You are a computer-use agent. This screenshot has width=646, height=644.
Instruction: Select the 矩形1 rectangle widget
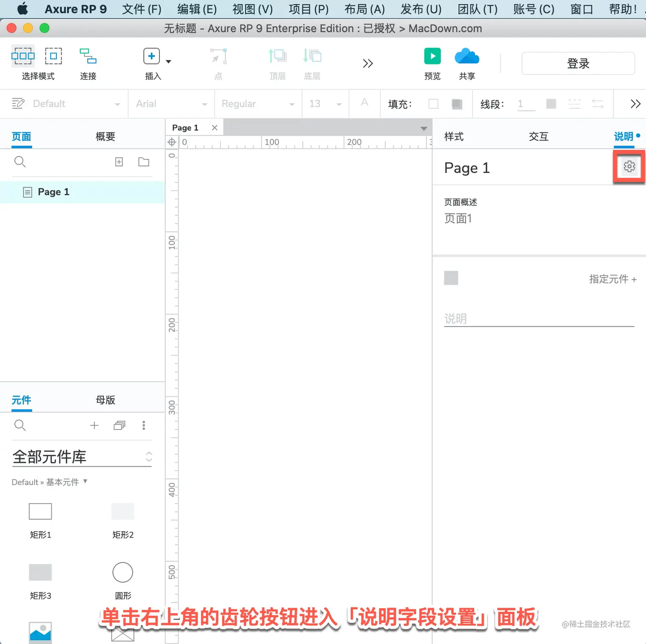(x=40, y=511)
